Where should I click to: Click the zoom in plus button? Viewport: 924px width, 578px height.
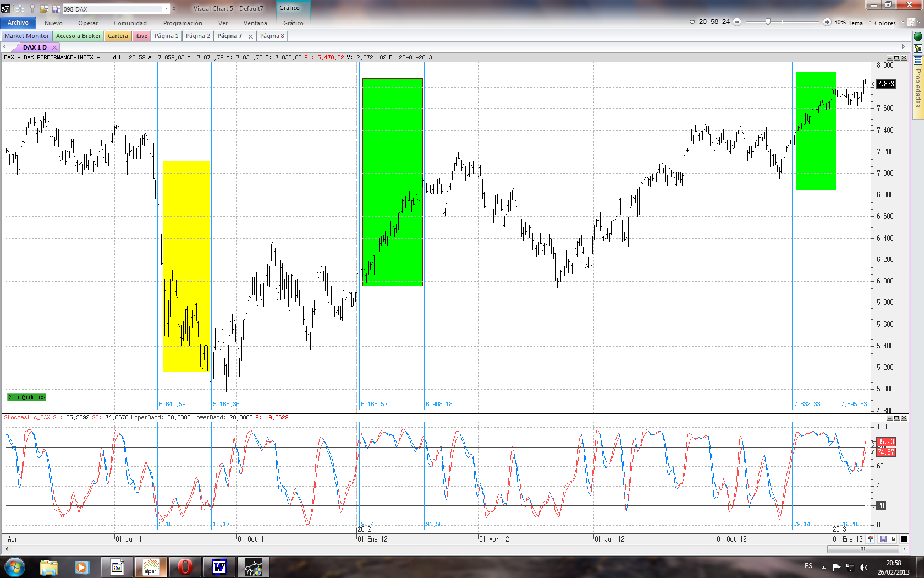(x=827, y=22)
